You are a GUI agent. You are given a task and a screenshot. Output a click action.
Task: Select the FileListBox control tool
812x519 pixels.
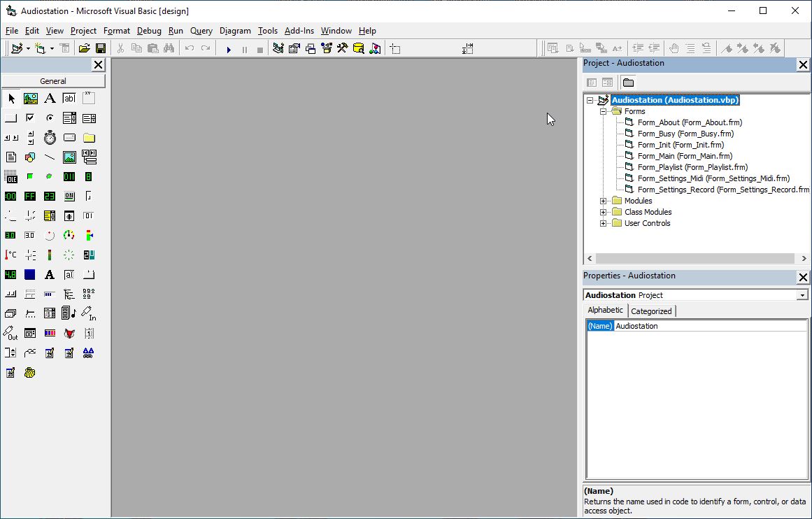click(11, 157)
